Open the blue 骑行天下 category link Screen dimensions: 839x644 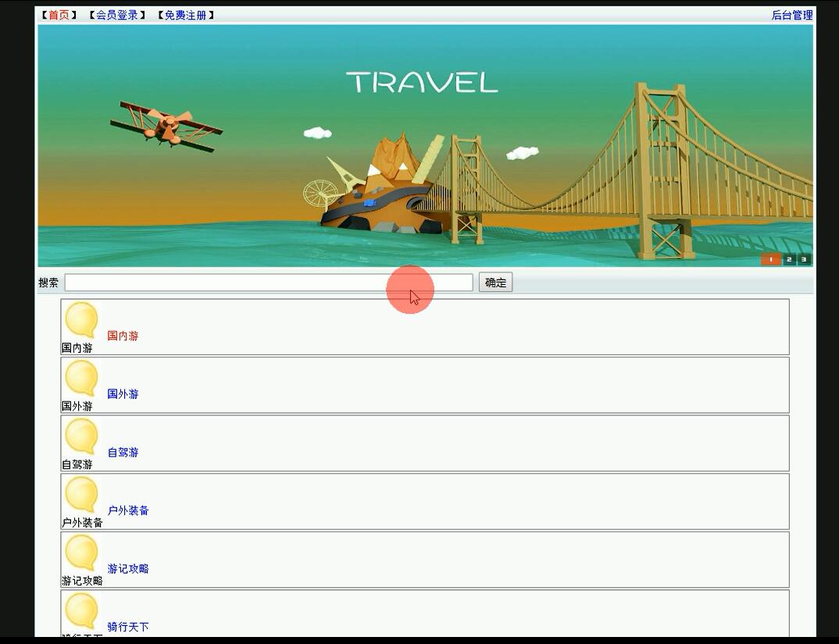tap(128, 627)
